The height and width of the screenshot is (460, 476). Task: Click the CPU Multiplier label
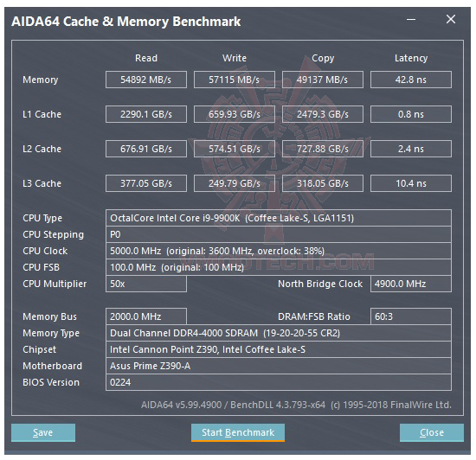point(55,284)
